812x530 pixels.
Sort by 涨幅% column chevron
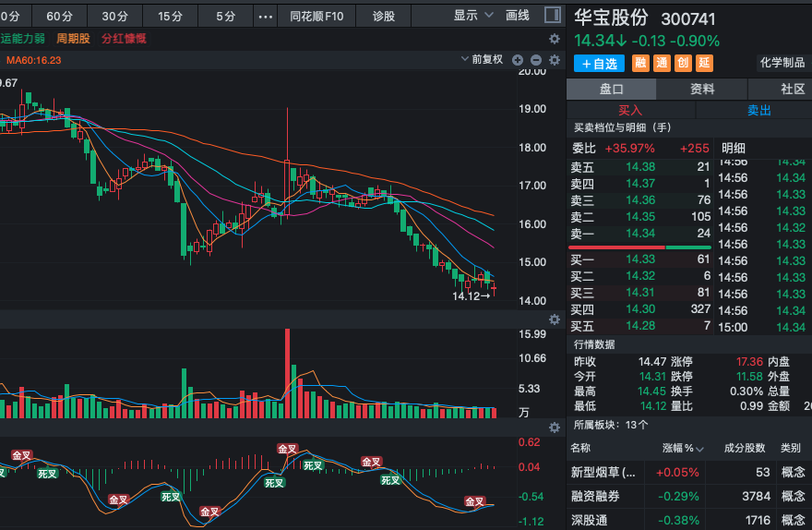pyautogui.click(x=699, y=449)
